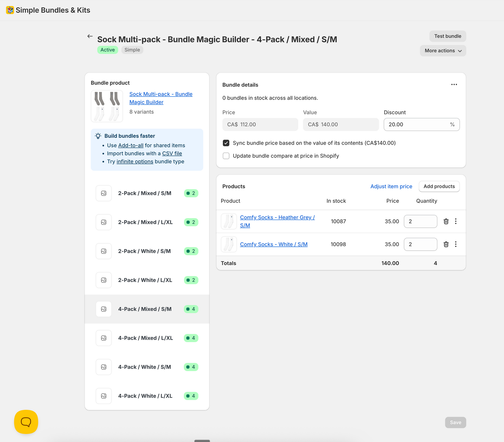Image resolution: width=504 pixels, height=442 pixels.
Task: Select the 4-Pack / White / S/M variant
Action: coord(147,367)
